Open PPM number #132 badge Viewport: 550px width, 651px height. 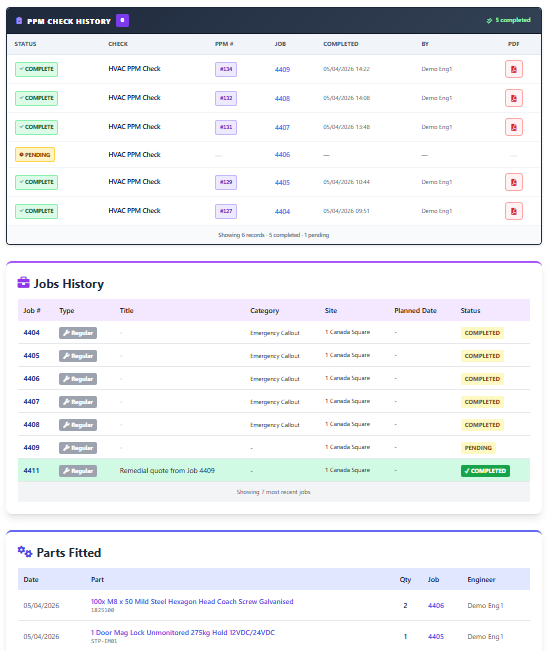tap(226, 98)
